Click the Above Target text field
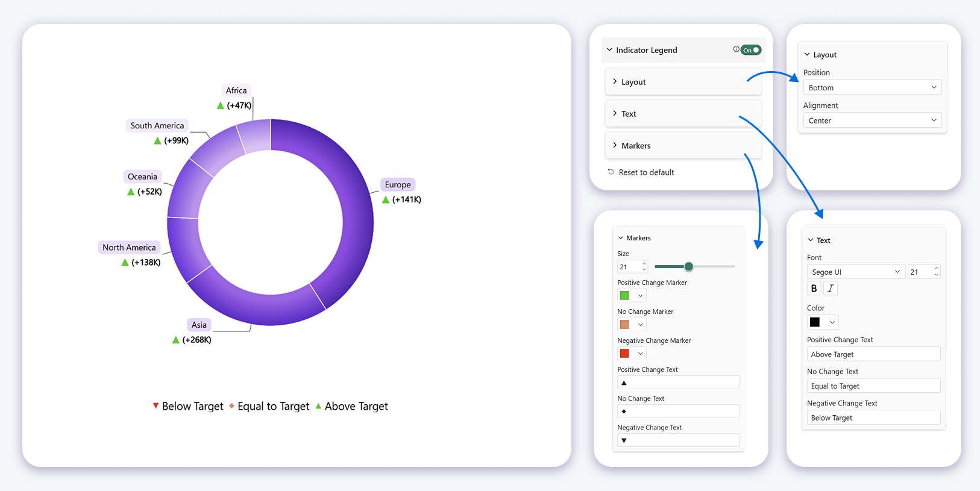 tap(873, 354)
